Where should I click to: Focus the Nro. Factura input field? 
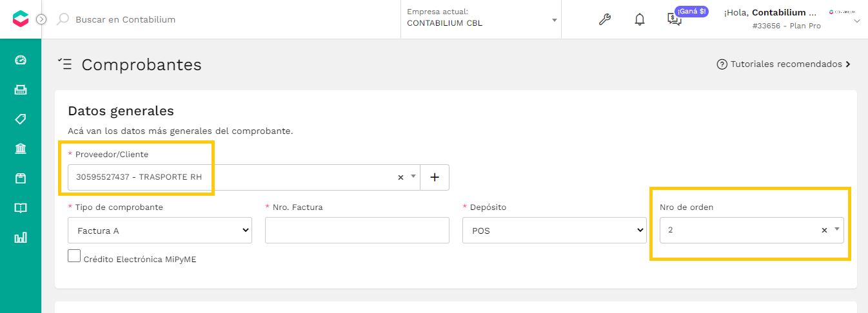click(357, 231)
